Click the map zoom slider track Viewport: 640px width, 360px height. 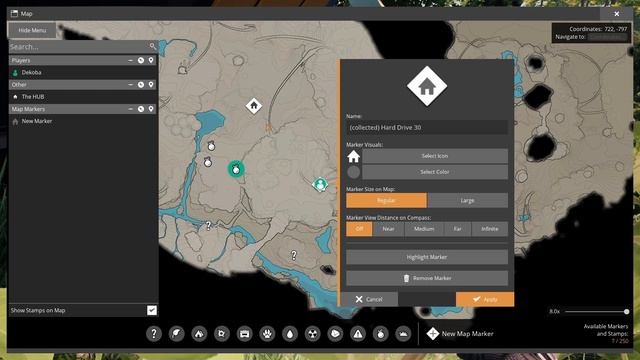(x=596, y=311)
